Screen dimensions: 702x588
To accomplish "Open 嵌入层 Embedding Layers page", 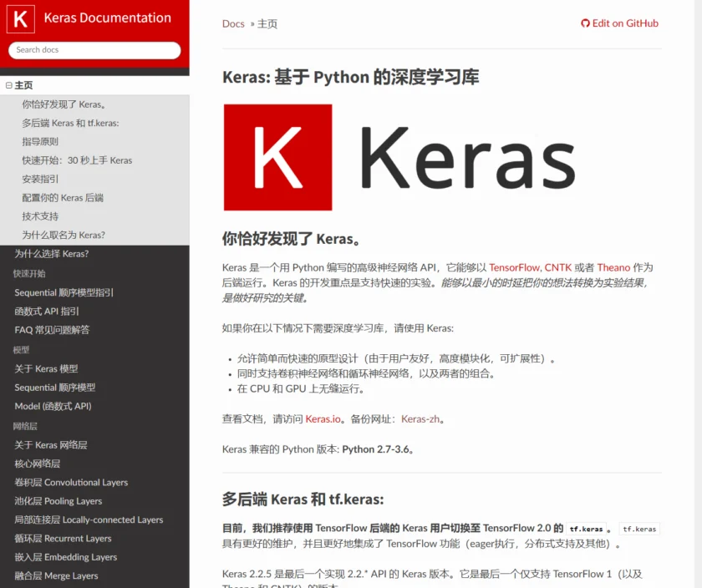I will coord(66,557).
